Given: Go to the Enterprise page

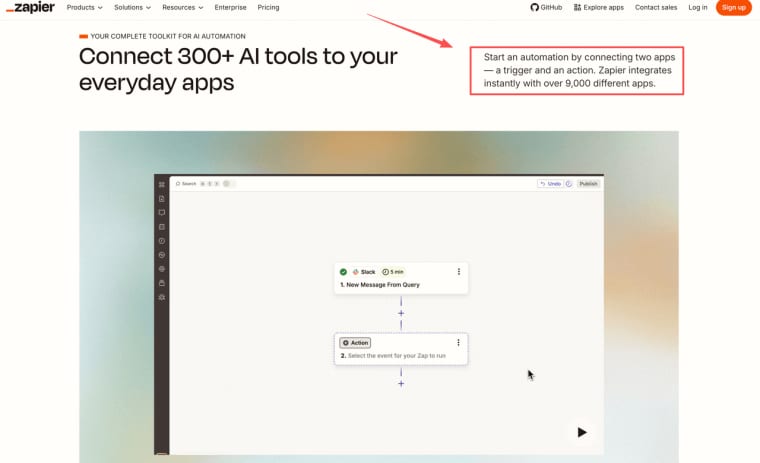Looking at the screenshot, I should tap(230, 7).
